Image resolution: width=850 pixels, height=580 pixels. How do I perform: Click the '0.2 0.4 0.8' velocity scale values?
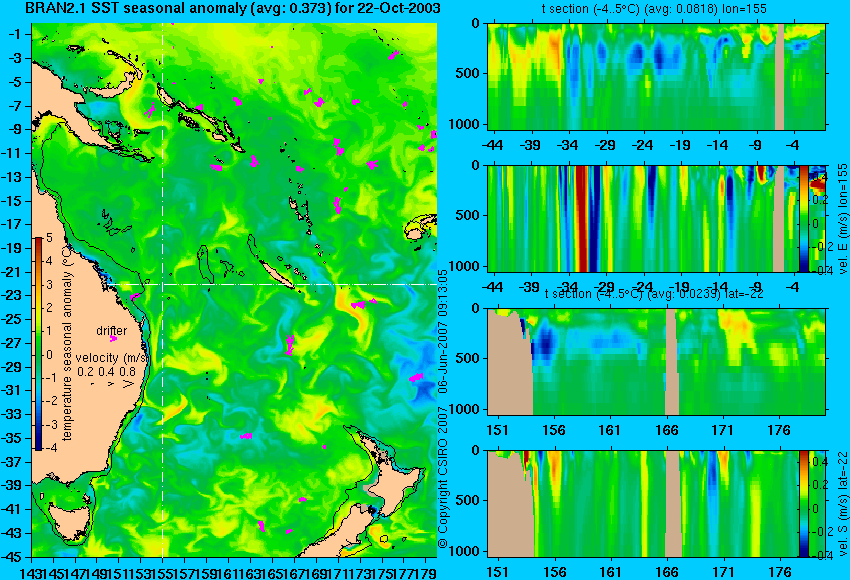pyautogui.click(x=106, y=372)
